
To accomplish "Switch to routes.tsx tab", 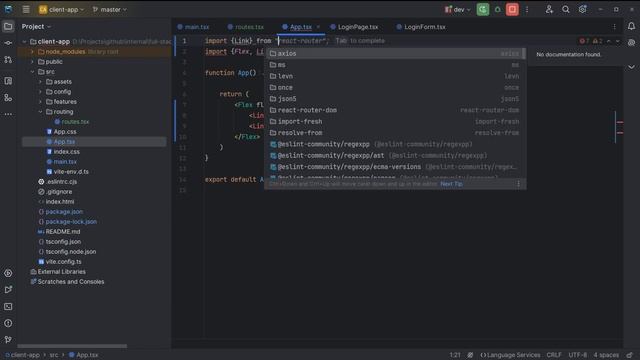I will [x=246, y=27].
